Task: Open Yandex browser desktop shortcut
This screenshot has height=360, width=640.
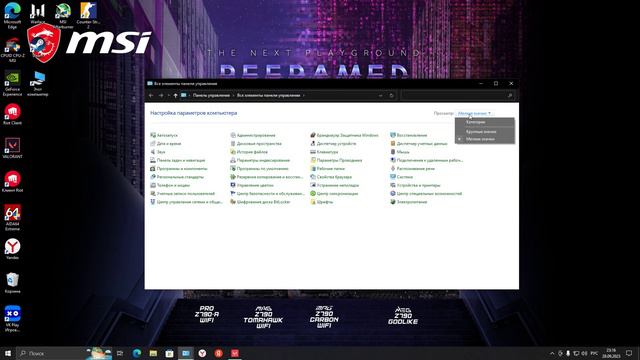Action: (x=12, y=249)
